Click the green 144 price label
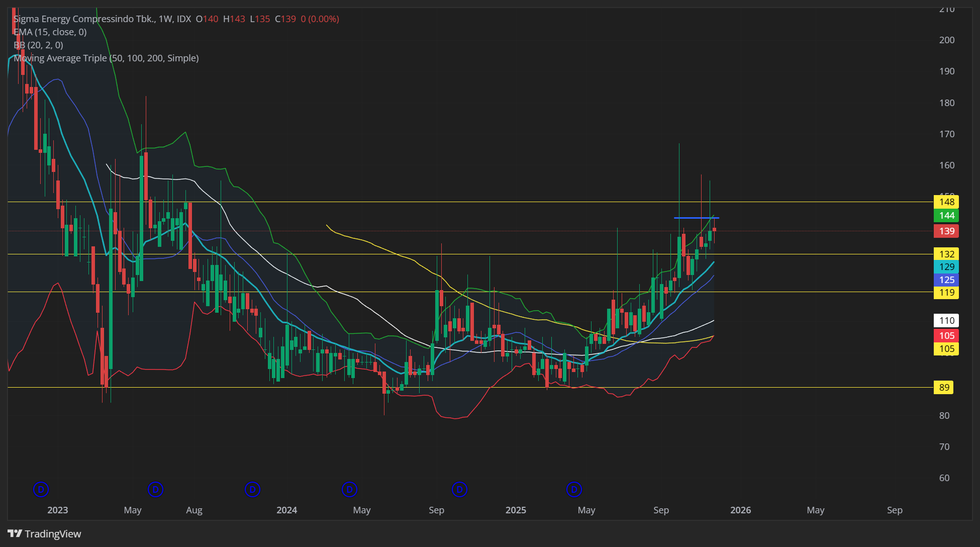This screenshot has width=980, height=547. pyautogui.click(x=946, y=216)
